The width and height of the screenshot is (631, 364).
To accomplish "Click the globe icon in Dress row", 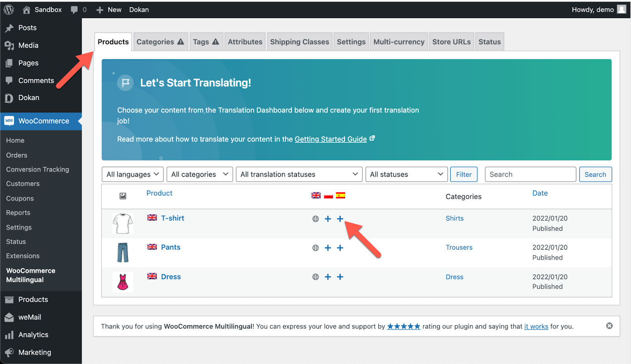I will point(315,277).
